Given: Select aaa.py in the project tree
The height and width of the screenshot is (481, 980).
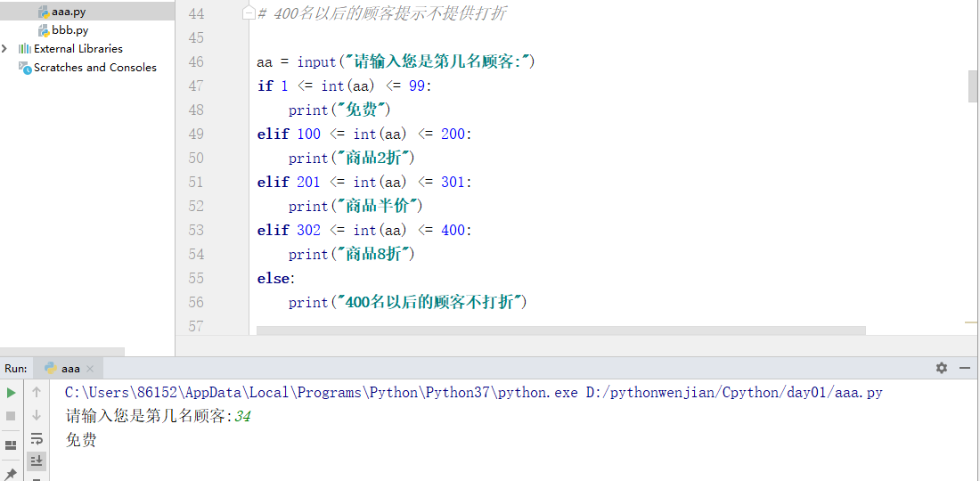Looking at the screenshot, I should coord(68,12).
